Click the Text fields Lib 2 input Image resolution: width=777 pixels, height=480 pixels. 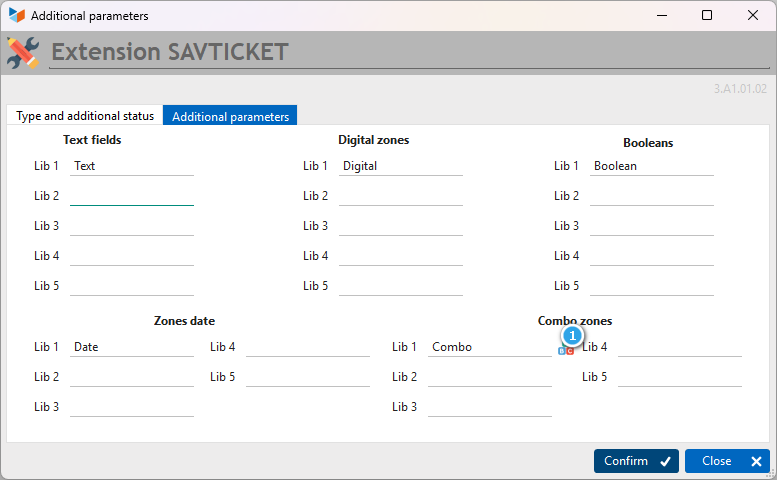click(x=132, y=196)
